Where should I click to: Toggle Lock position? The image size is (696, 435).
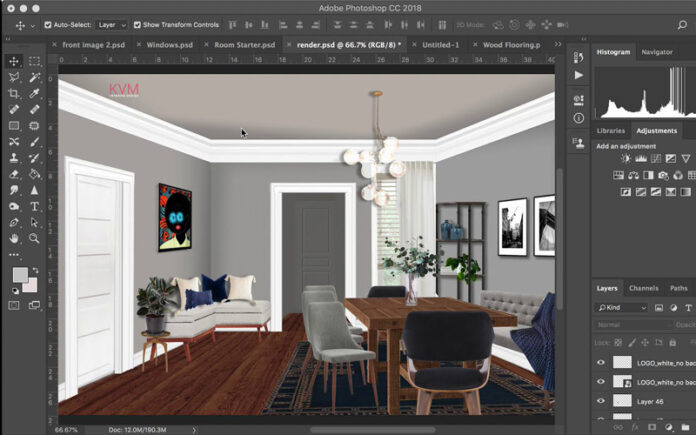tap(645, 343)
